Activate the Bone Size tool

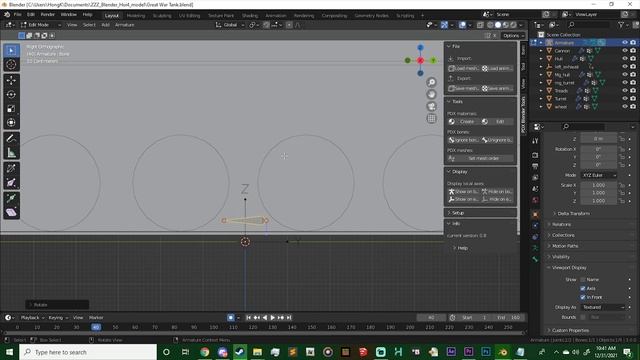(x=11, y=182)
